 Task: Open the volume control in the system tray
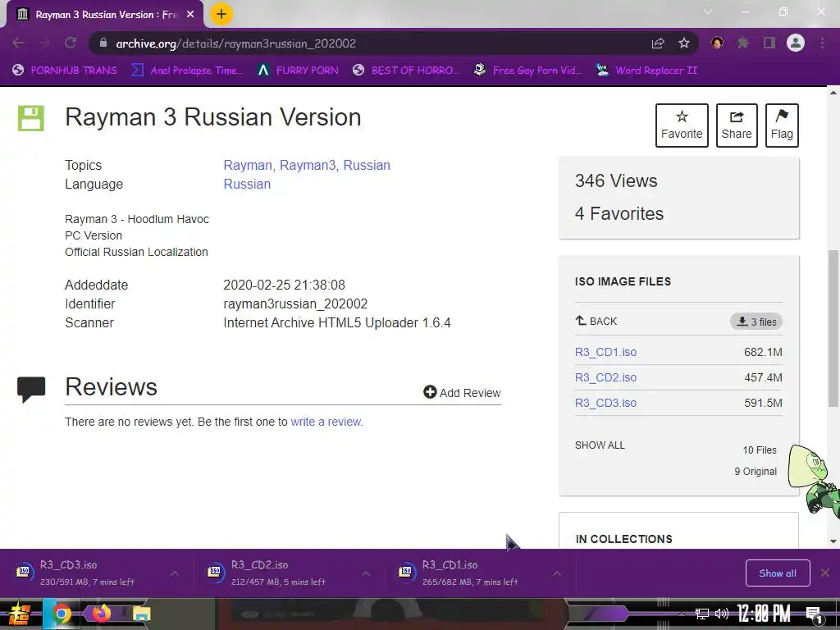722,614
